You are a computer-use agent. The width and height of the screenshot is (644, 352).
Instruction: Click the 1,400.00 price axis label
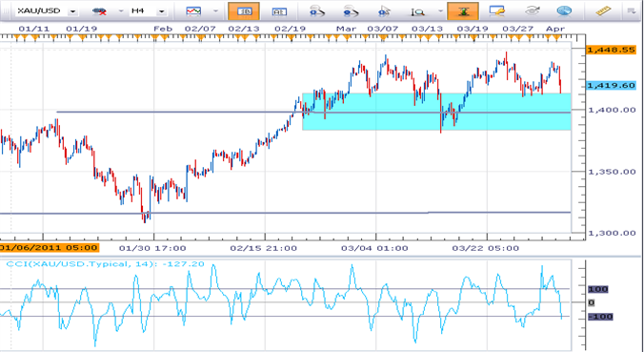point(612,111)
